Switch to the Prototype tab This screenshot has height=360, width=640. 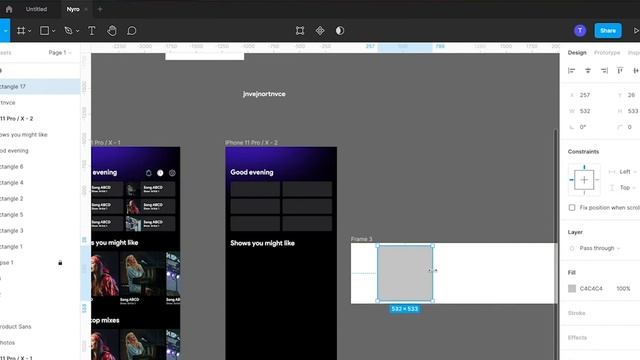pyautogui.click(x=607, y=53)
